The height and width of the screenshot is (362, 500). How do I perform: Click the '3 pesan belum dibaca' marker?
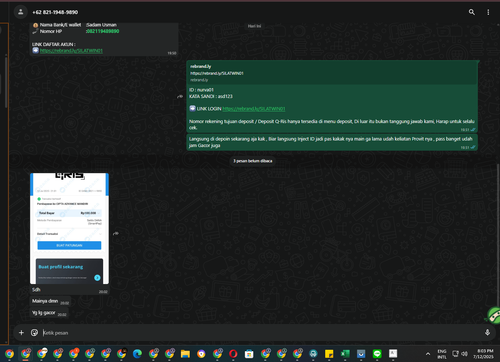tap(253, 161)
